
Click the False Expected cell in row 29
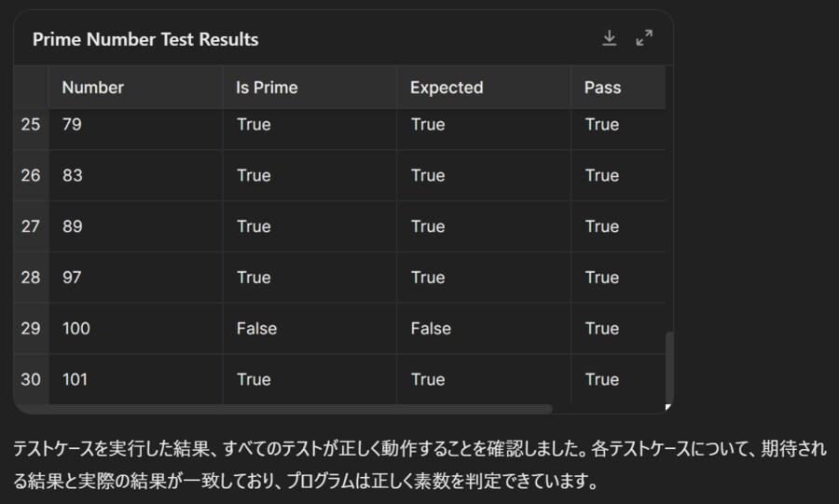[431, 329]
